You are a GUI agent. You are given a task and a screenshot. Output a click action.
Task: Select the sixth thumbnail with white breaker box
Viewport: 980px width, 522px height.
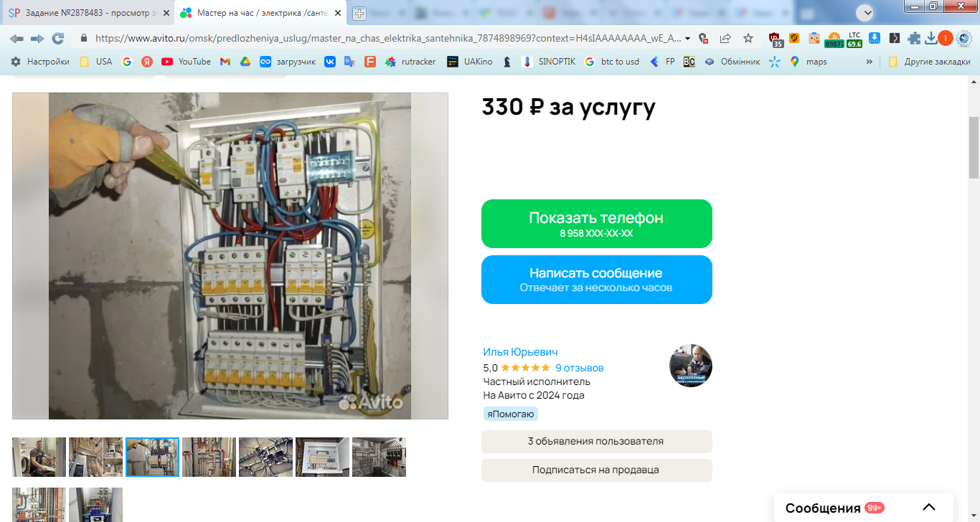coord(322,457)
